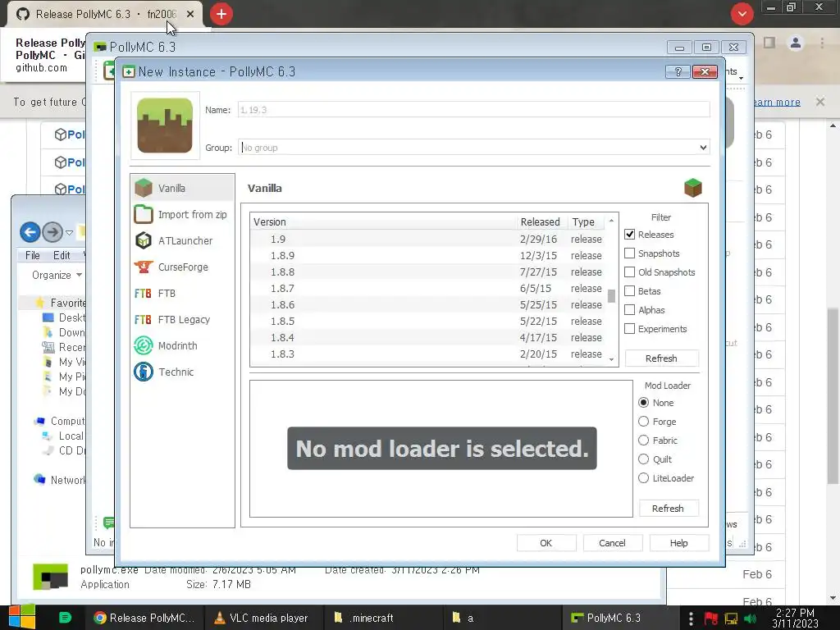This screenshot has width=840, height=630.
Task: Open the CurseForge modpack source
Action: pos(182,267)
